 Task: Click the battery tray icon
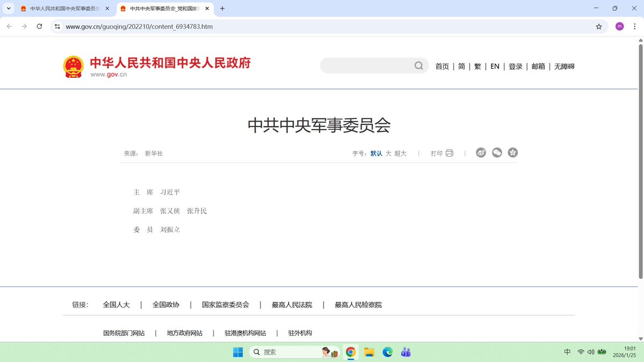(602, 352)
